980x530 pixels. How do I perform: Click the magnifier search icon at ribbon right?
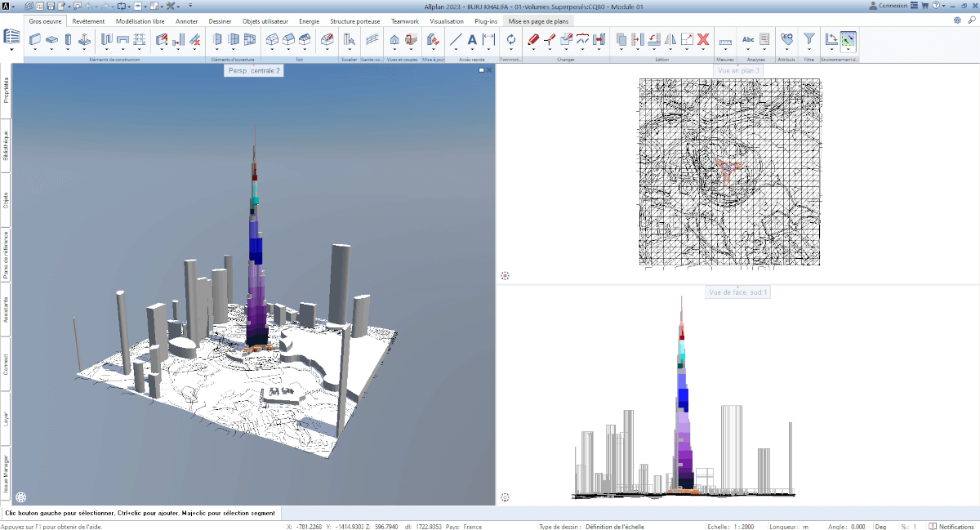[x=971, y=20]
